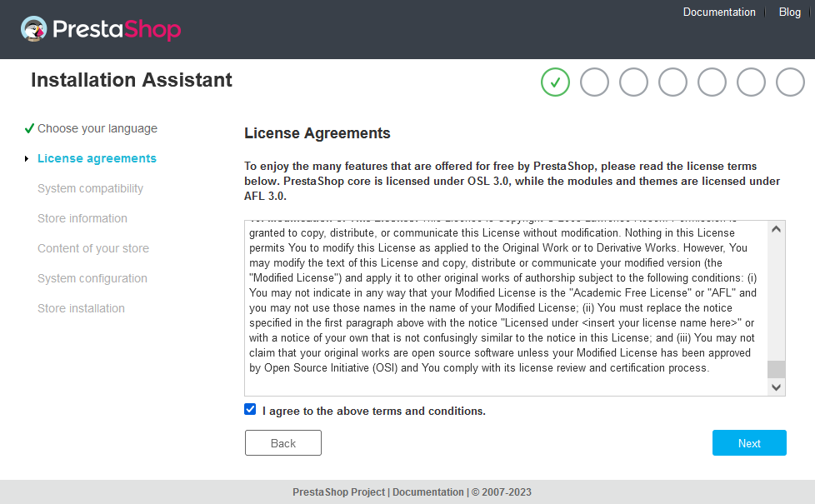Click the PrestaShop logo in the header
This screenshot has width=815, height=504.
pos(100,28)
